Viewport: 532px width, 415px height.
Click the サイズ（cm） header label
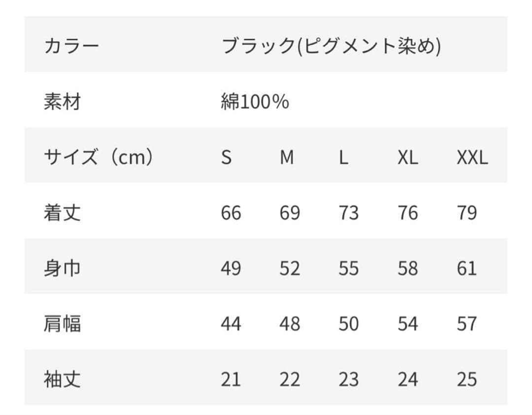coord(99,157)
